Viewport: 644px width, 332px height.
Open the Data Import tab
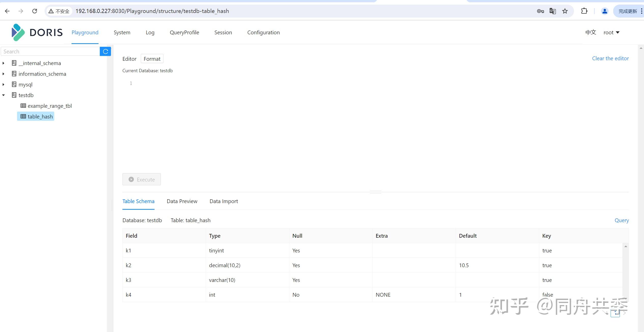tap(223, 201)
